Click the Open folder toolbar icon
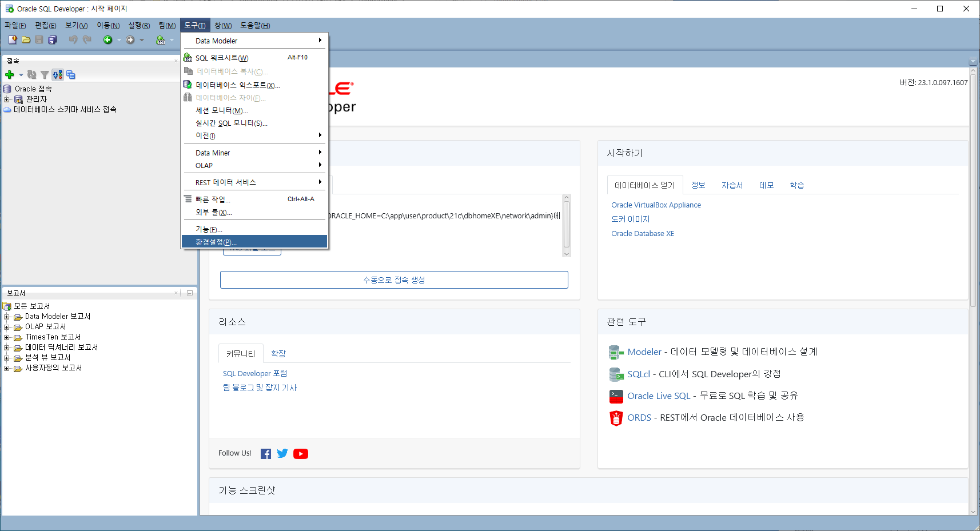This screenshot has height=531, width=980. pyautogui.click(x=26, y=39)
